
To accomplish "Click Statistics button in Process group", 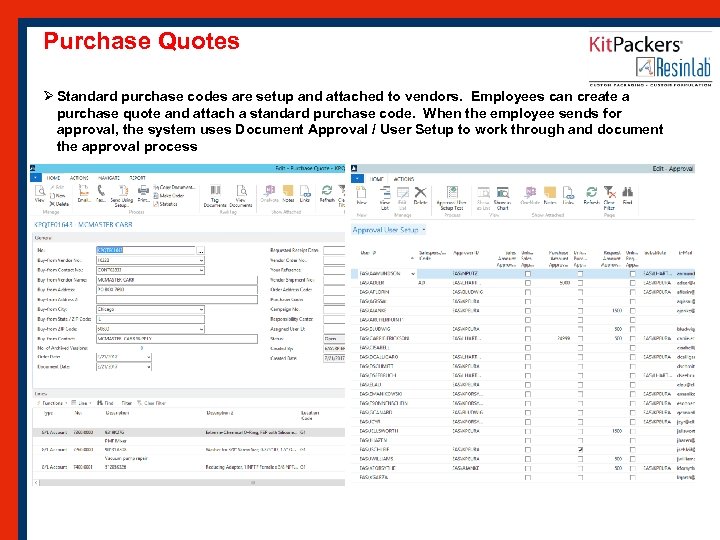I will coord(166,204).
